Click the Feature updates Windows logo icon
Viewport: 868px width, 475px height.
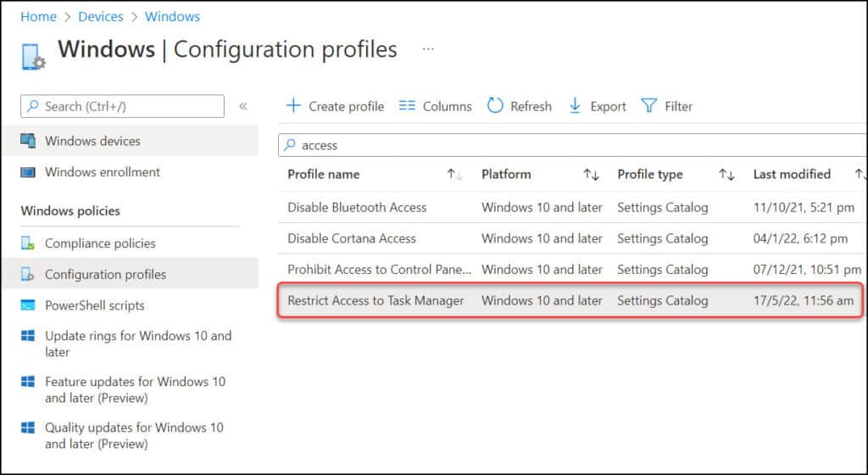28,382
